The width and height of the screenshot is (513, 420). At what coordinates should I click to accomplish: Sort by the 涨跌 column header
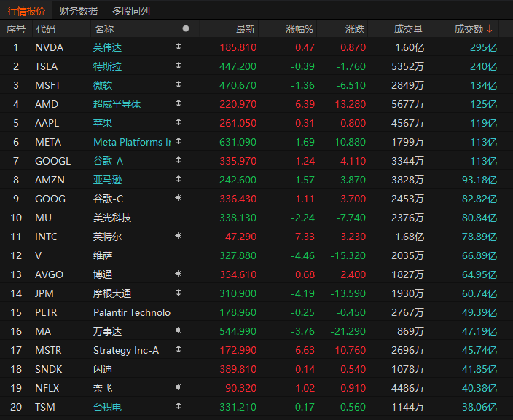pos(355,29)
